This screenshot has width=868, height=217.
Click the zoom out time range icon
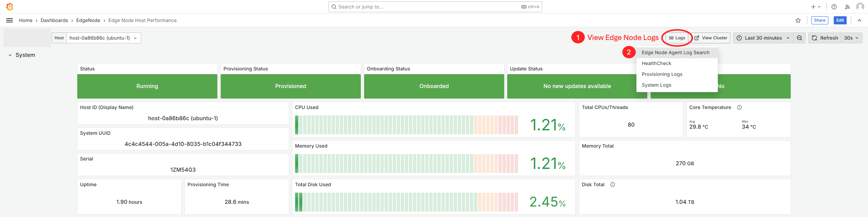800,38
